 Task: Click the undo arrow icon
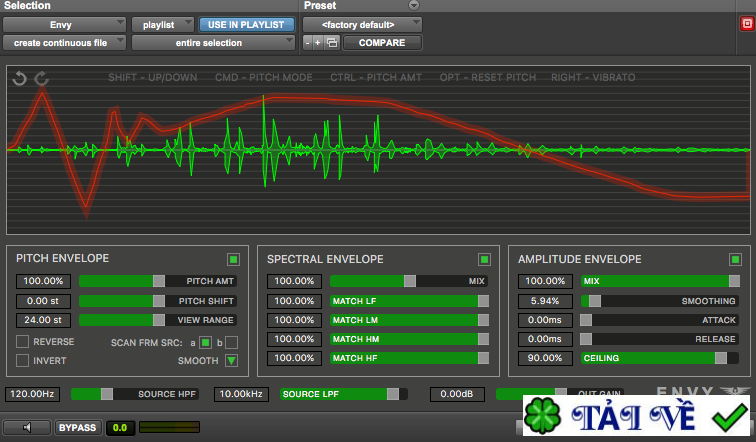[20, 79]
